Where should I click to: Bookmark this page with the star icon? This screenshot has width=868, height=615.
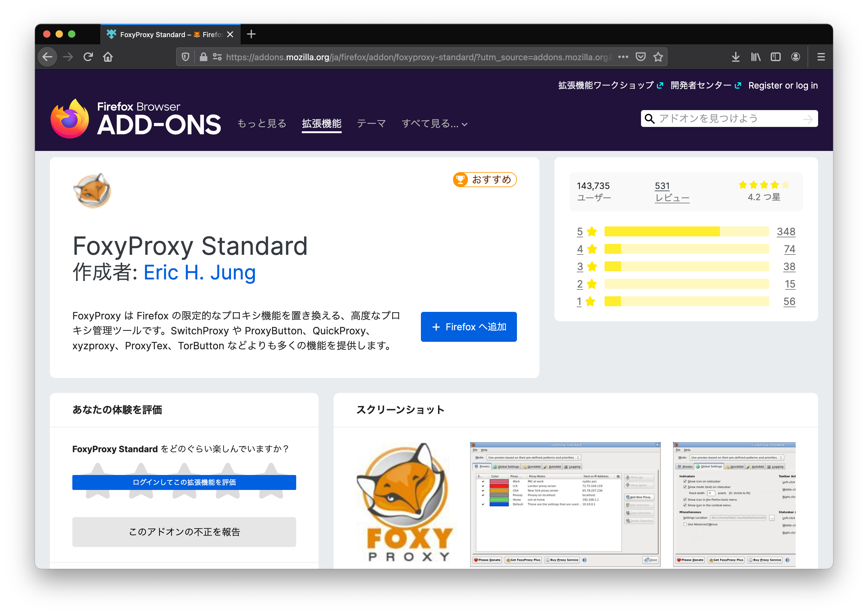[x=658, y=57]
